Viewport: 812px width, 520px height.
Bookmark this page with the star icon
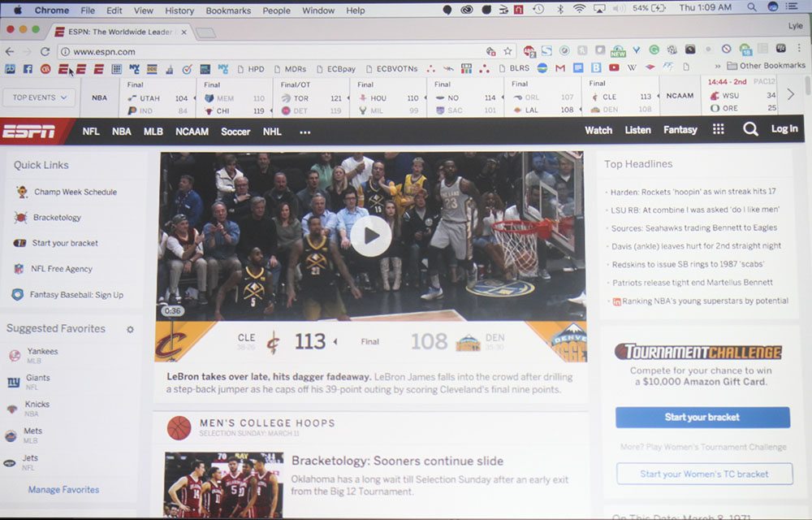[x=508, y=50]
